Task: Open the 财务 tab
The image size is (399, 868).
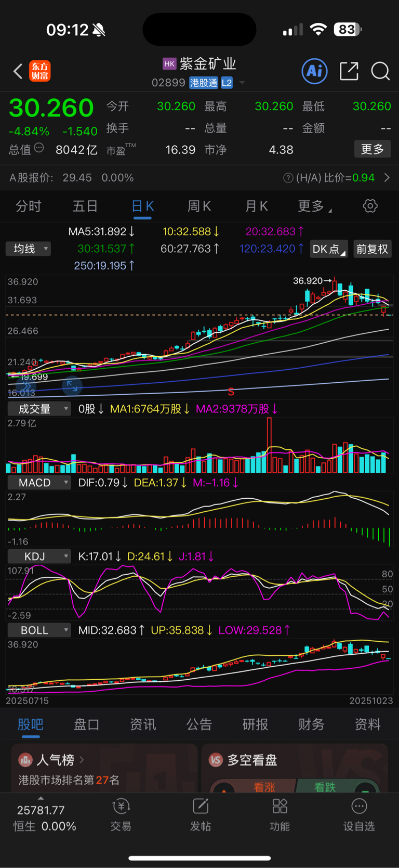Action: click(311, 724)
